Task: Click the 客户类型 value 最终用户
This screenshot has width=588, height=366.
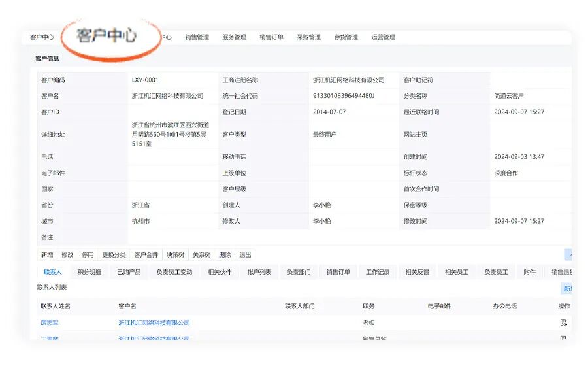Action: [325, 134]
